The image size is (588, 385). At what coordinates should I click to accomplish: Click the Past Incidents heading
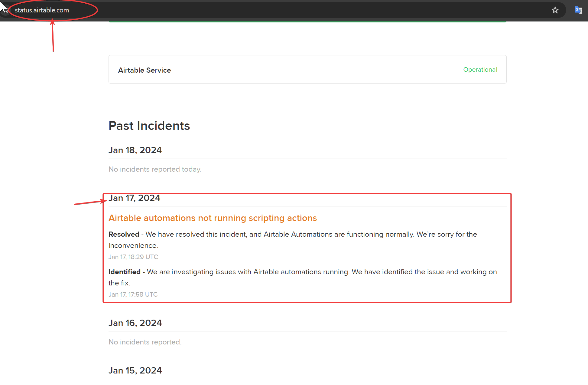pos(149,126)
